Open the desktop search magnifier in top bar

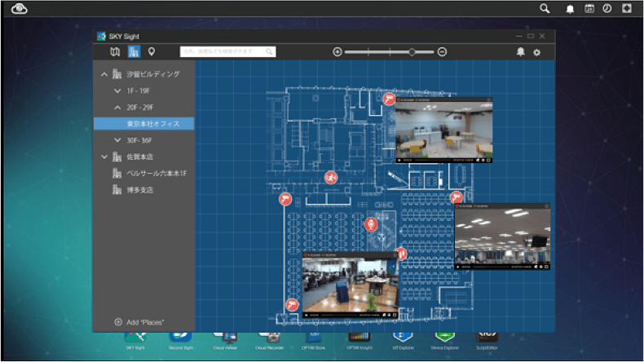545,9
